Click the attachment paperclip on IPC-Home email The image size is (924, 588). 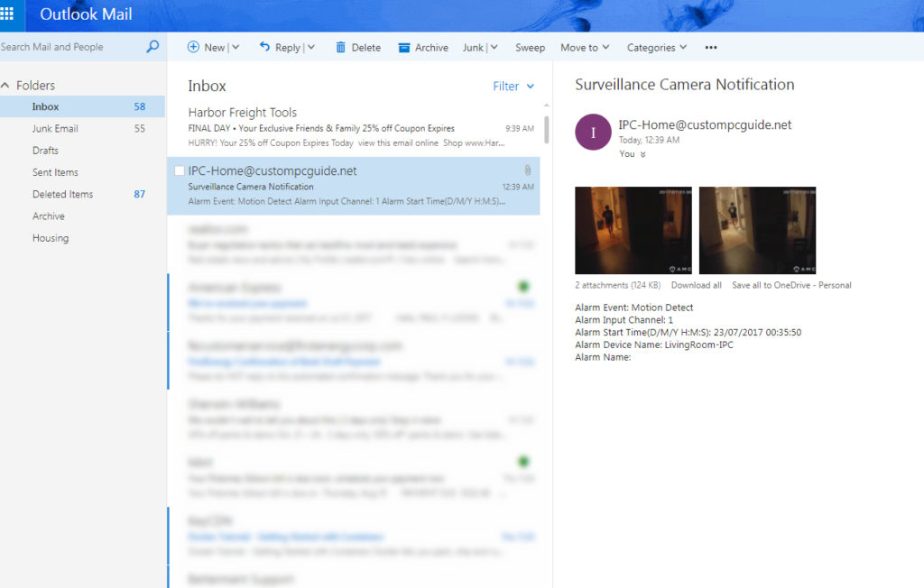coord(527,170)
